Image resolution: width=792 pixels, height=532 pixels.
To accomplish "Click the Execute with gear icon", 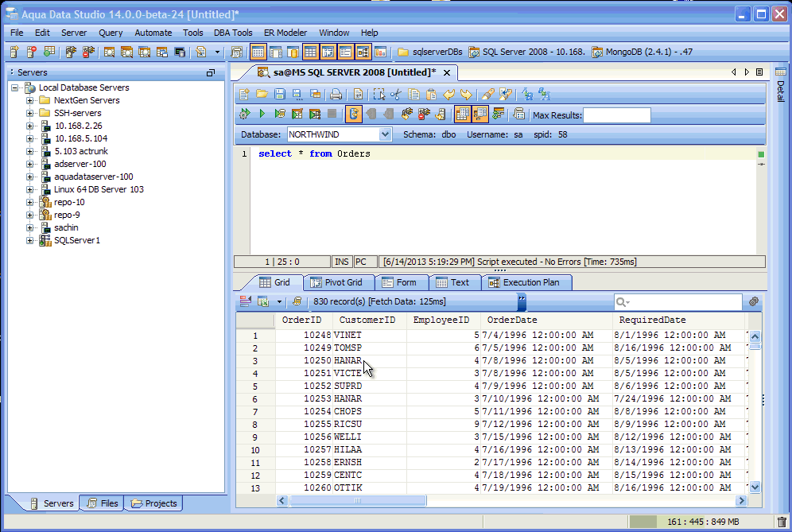I will tap(245, 114).
